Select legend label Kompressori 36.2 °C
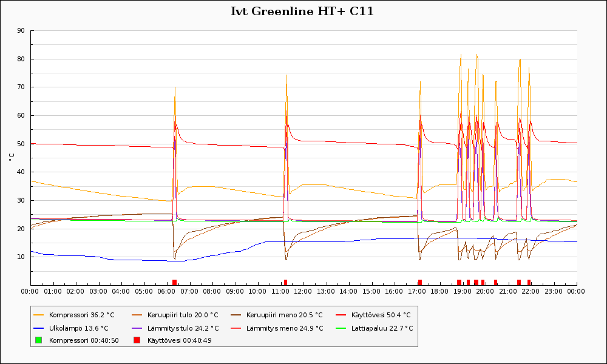The image size is (607, 364). click(82, 315)
